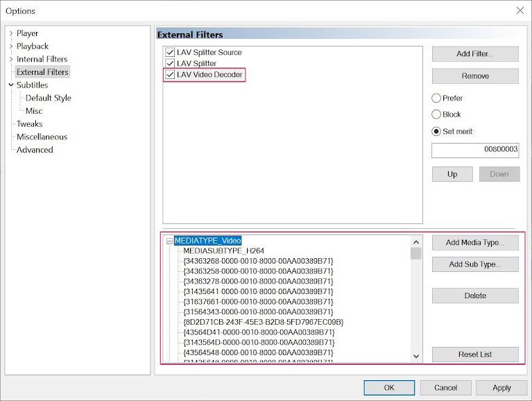Collapse the MEDIATYPE_Video node
Viewport: 532px width, 401px height.
(169, 241)
